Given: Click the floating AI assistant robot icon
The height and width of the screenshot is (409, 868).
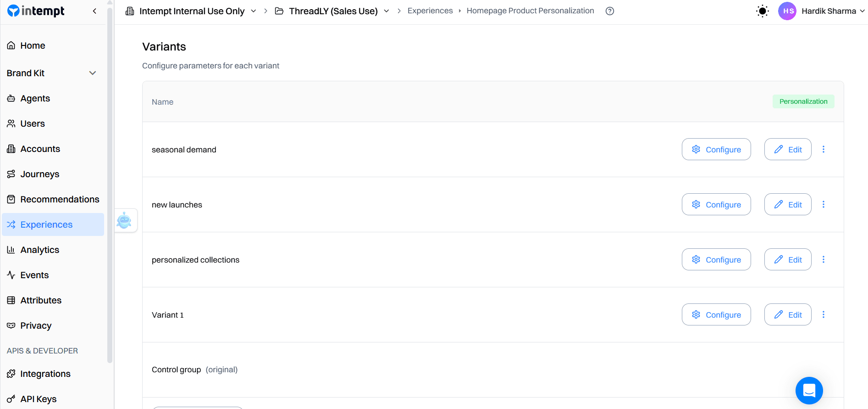Looking at the screenshot, I should [124, 221].
